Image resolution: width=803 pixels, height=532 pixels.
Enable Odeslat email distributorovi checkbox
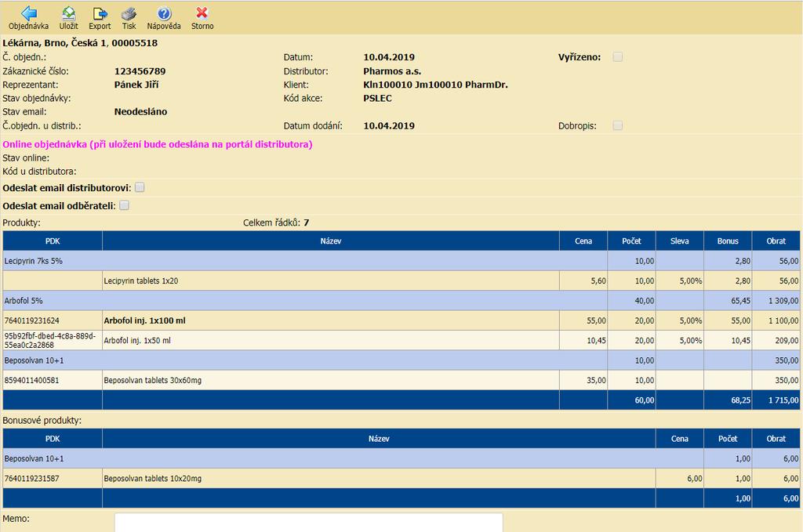[140, 187]
